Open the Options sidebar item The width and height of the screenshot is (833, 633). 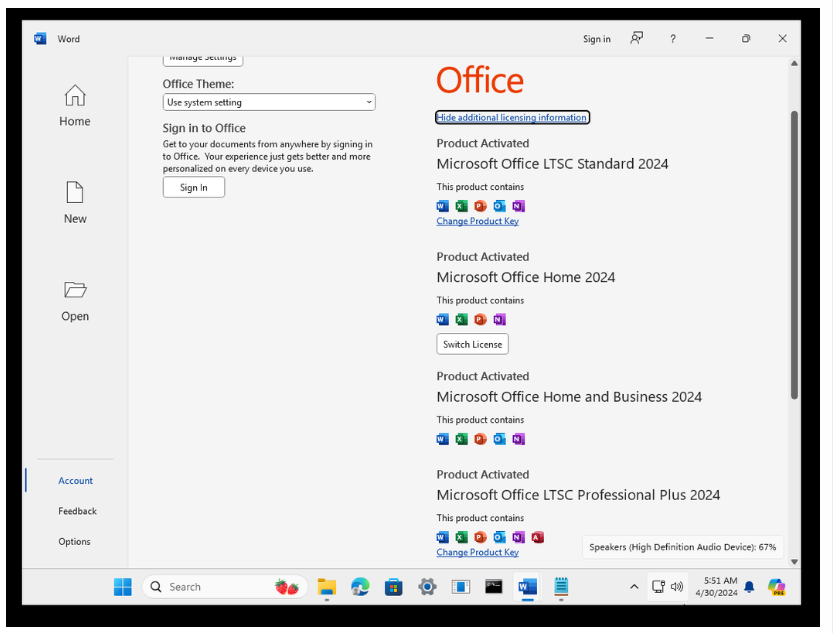tap(74, 542)
